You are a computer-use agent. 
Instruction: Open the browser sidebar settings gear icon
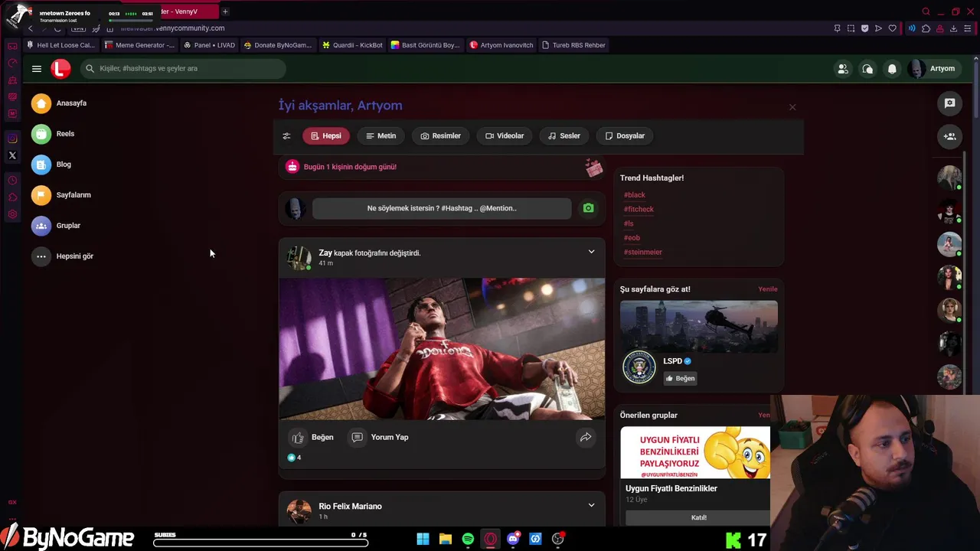pos(12,214)
